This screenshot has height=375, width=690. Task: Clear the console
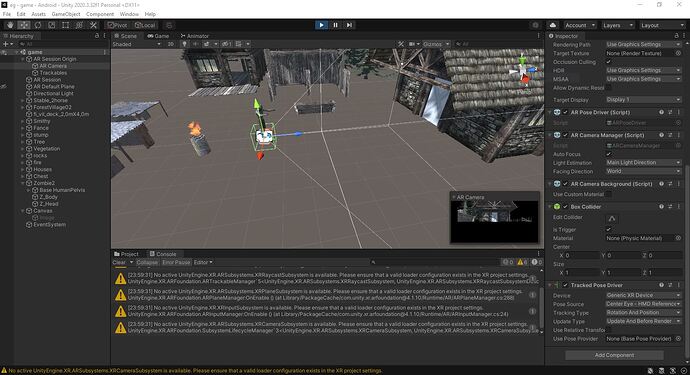pos(119,262)
